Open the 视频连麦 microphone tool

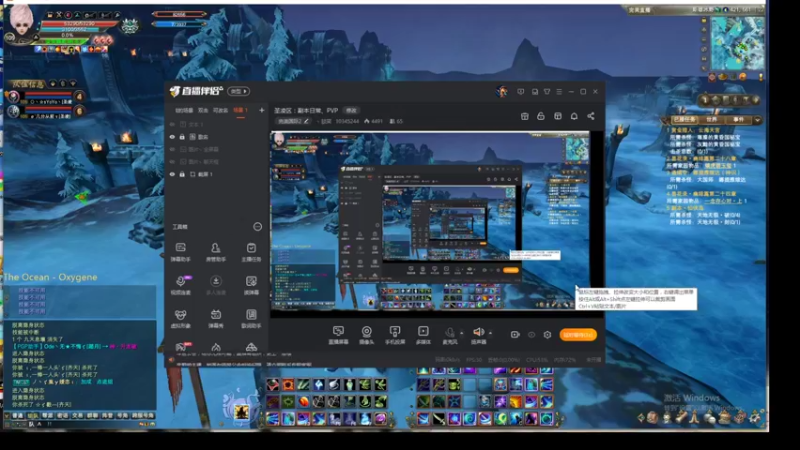(x=181, y=285)
